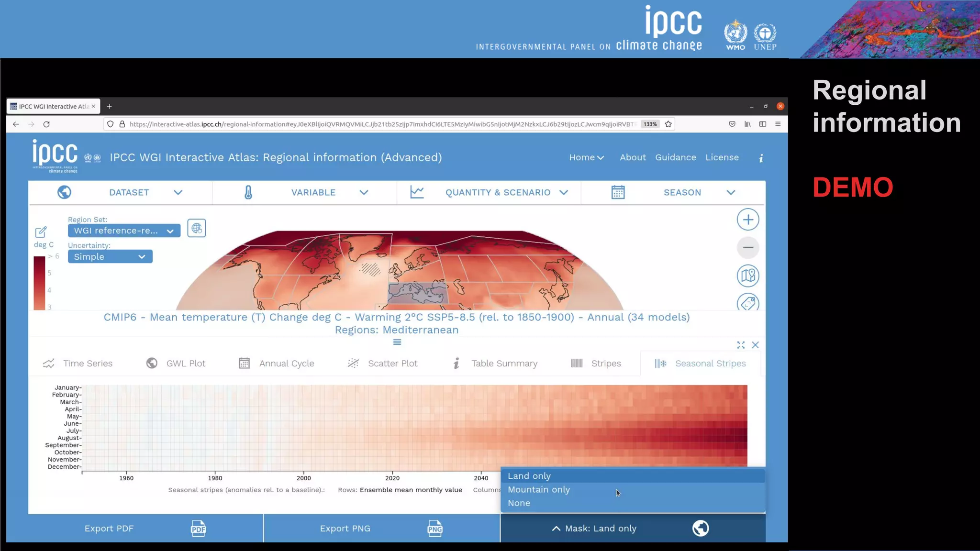Close the chart panel
Viewport: 980px width, 551px height.
pos(755,345)
